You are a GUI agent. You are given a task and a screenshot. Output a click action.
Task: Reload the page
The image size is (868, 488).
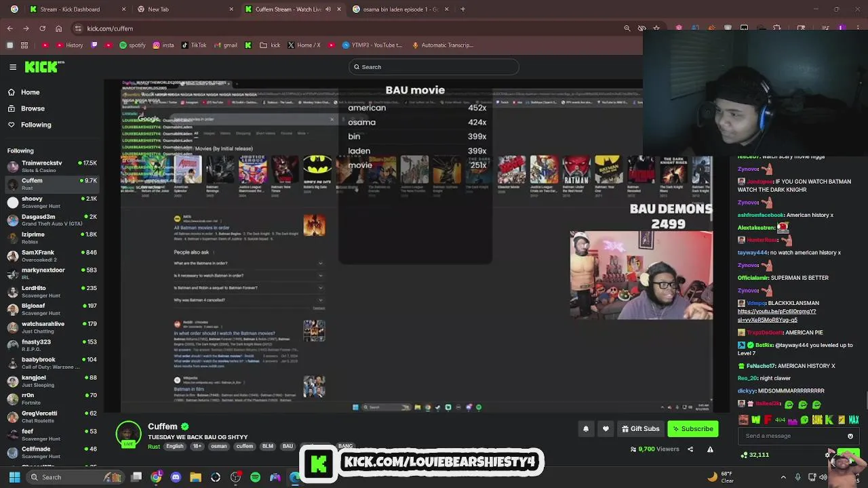(42, 28)
